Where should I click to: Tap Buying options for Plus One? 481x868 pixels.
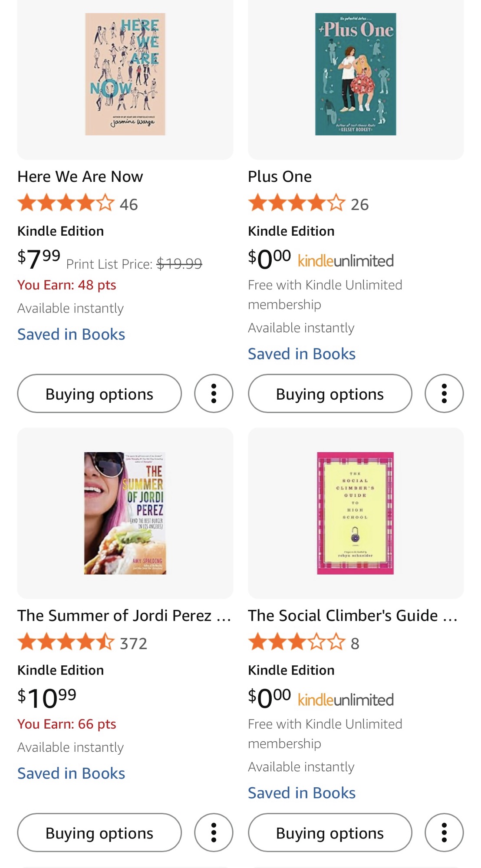coord(330,394)
